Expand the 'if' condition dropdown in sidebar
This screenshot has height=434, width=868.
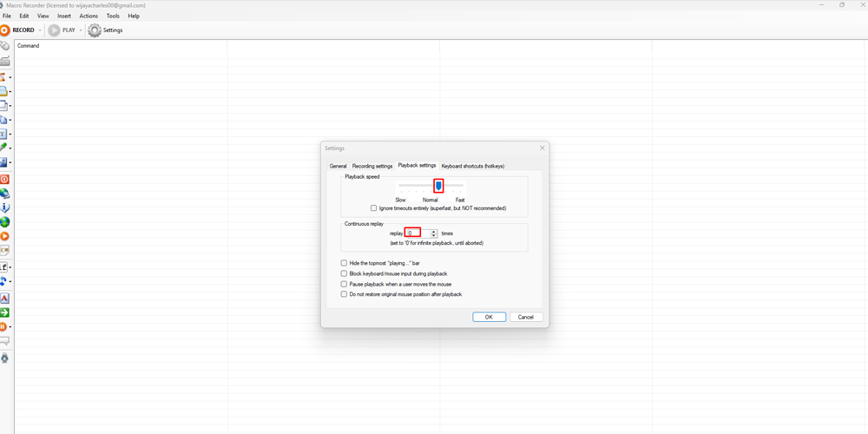pos(10,267)
